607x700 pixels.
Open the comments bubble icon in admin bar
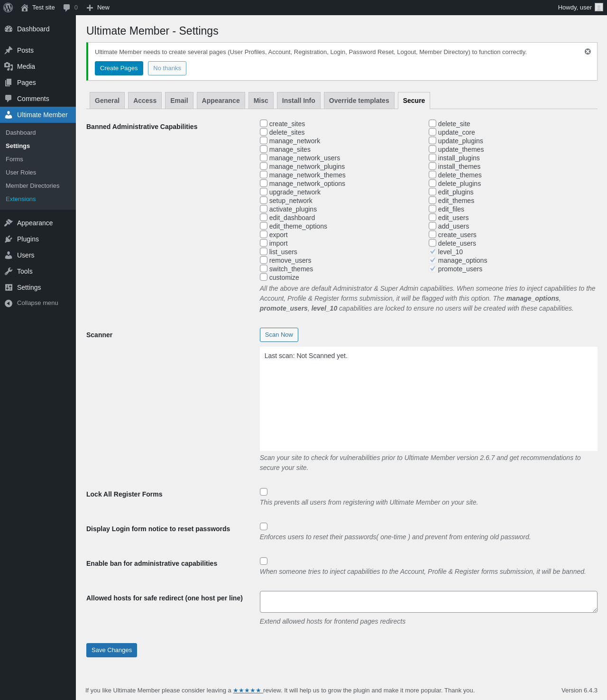coord(67,8)
